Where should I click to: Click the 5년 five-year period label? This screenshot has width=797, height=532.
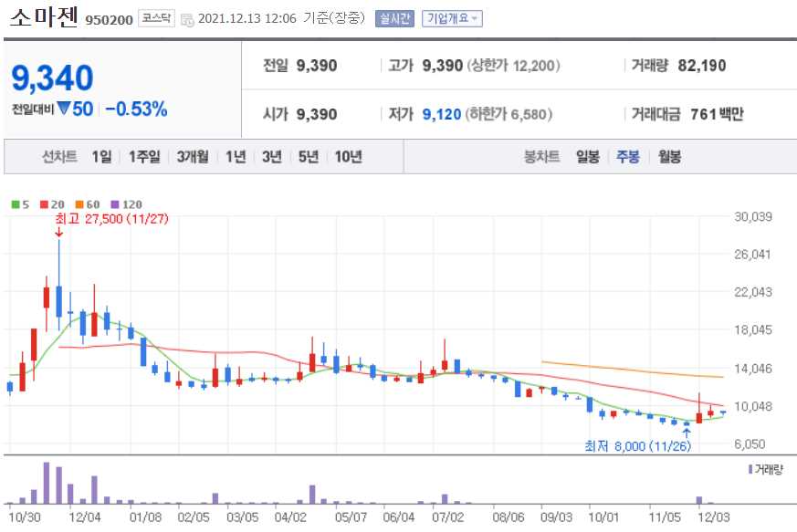click(x=306, y=156)
